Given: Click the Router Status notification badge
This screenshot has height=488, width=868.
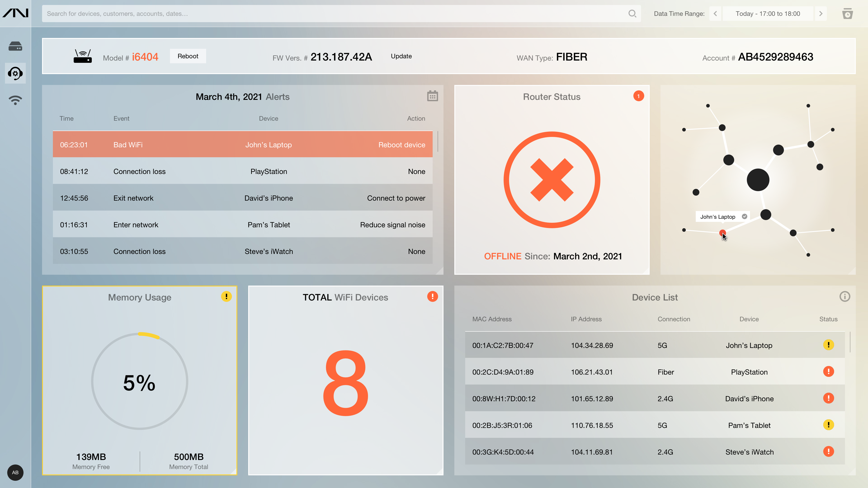Looking at the screenshot, I should (638, 96).
